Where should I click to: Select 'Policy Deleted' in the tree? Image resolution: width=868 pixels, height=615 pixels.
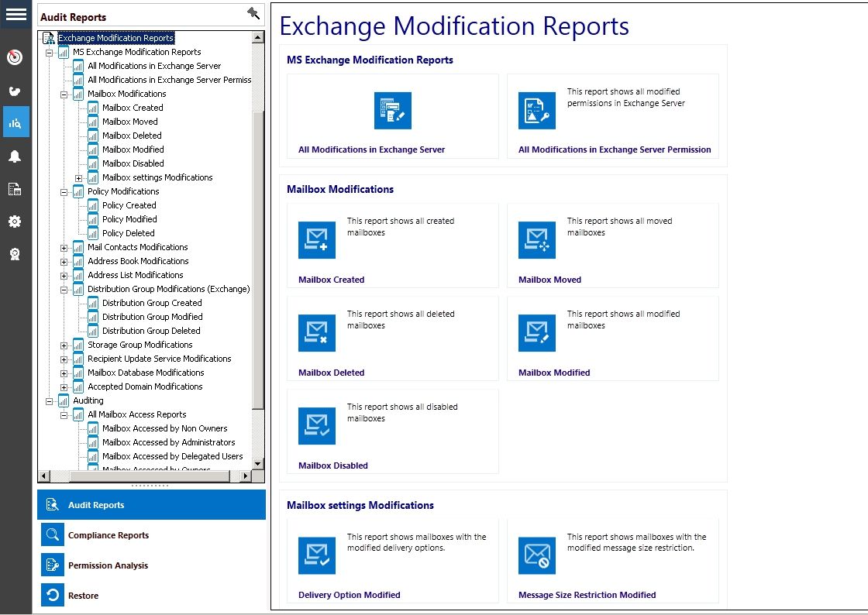coord(129,233)
